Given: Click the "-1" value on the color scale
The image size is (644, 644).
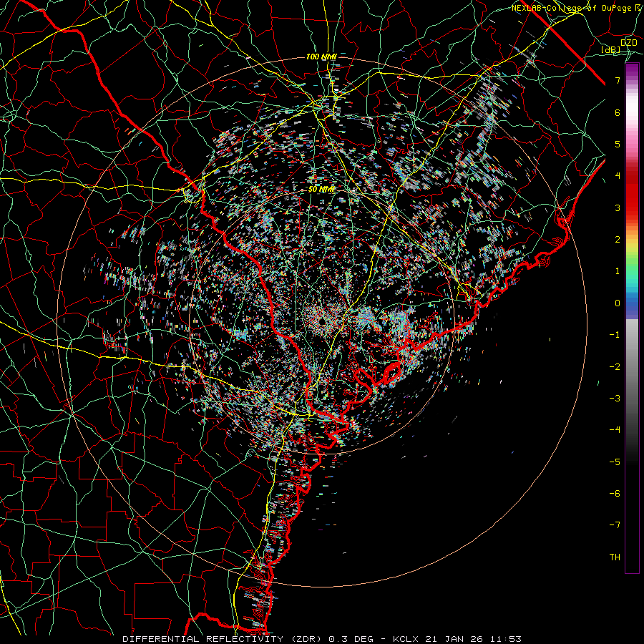Looking at the screenshot, I should coord(615,335).
